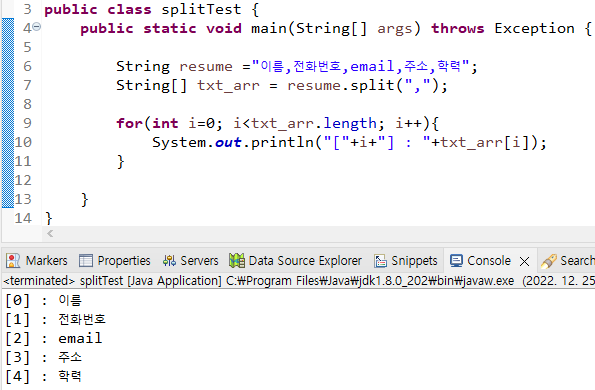The image size is (595, 390).
Task: Open the Servers tab
Action: (190, 261)
